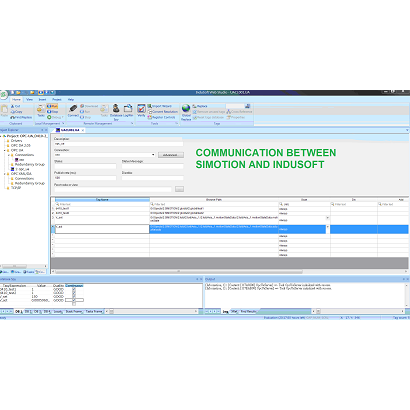Click the tag search field in Tags group
Image resolution: width=410 pixels, height=410 pixels.
click(x=235, y=106)
